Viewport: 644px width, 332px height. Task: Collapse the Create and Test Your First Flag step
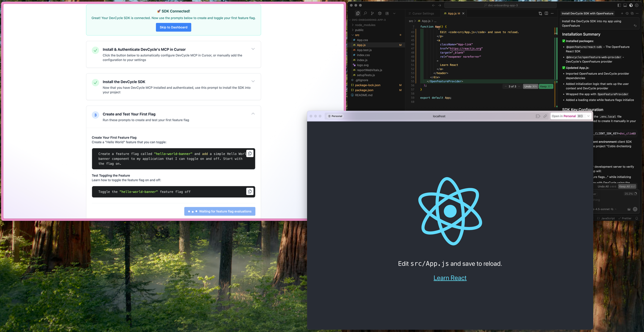click(x=253, y=114)
